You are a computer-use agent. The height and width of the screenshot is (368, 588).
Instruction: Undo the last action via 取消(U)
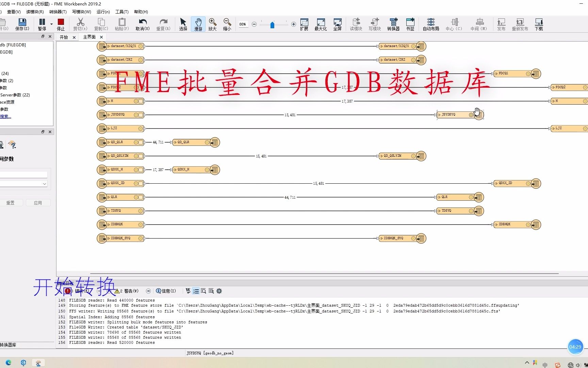(x=143, y=25)
